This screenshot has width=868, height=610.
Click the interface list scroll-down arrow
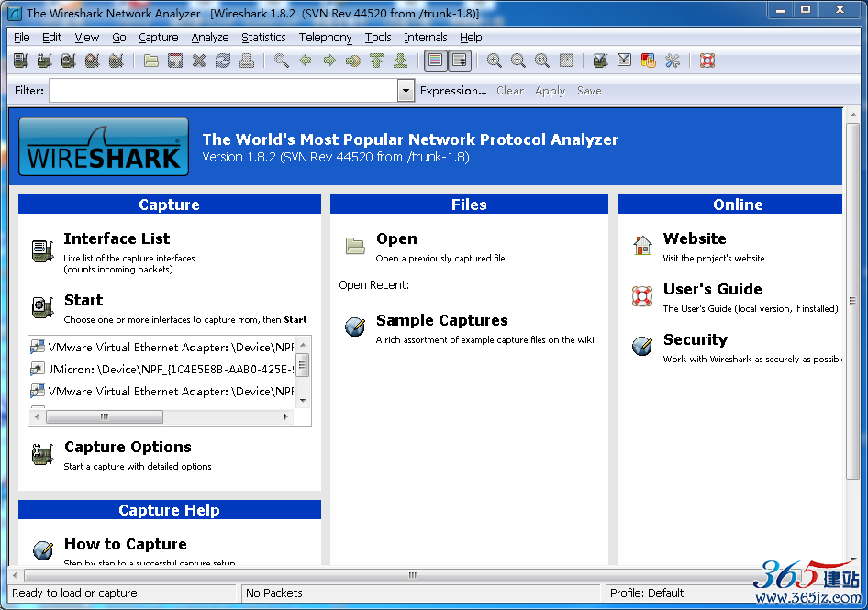tap(303, 400)
